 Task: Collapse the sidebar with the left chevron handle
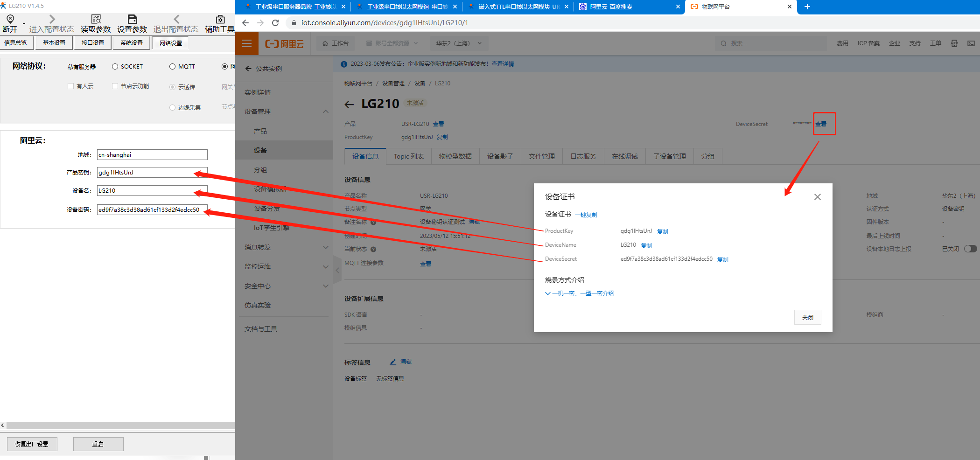pos(337,271)
